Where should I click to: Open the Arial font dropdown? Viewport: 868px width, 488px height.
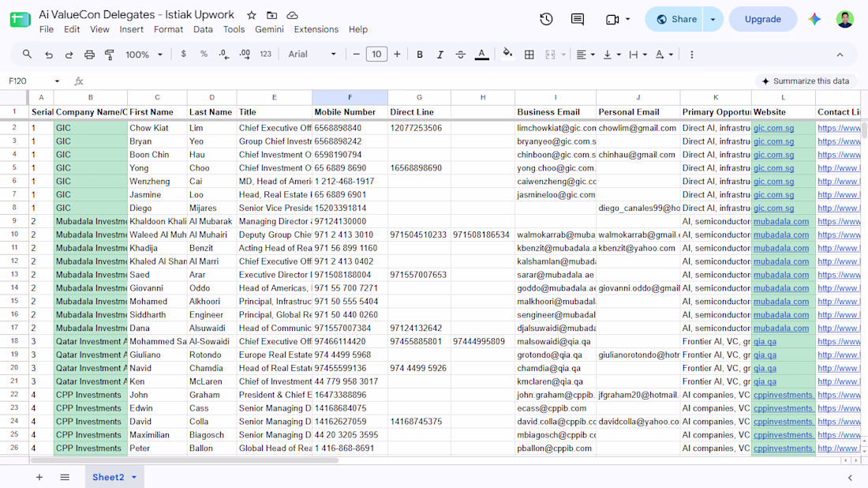[312, 54]
